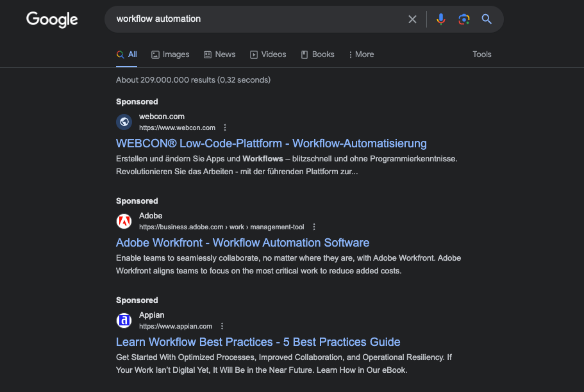Click the https://www.appian.com URL text
The height and width of the screenshot is (392, 584).
point(176,327)
